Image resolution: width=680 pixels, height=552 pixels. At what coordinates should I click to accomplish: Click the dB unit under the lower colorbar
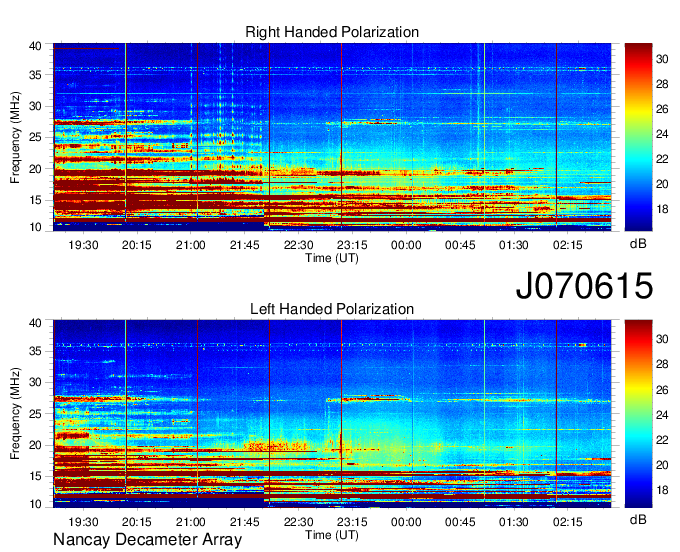638,519
